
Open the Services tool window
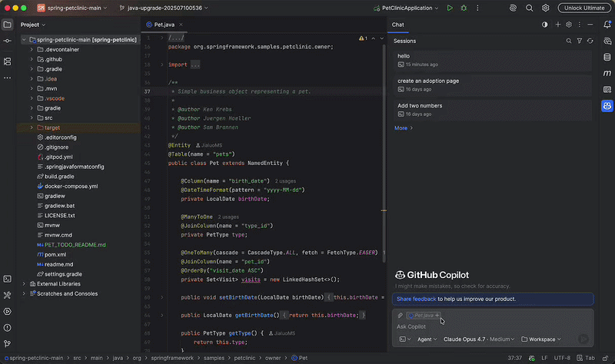[x=8, y=312]
